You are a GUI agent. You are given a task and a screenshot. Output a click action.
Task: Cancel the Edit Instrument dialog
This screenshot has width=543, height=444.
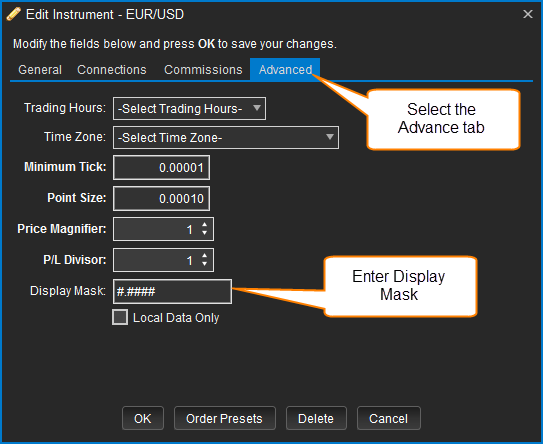point(389,418)
